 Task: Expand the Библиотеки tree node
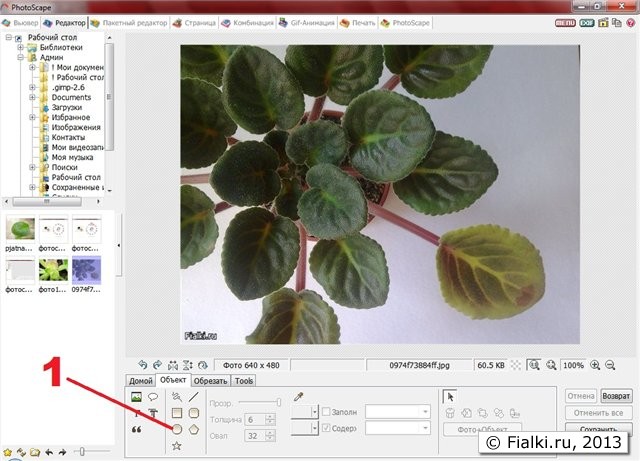point(20,47)
